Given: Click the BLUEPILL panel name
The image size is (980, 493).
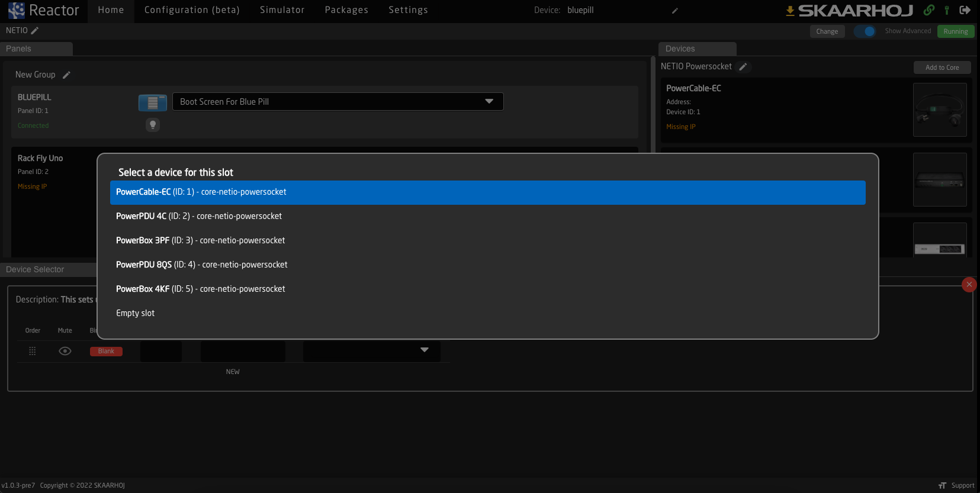Looking at the screenshot, I should click(x=34, y=97).
